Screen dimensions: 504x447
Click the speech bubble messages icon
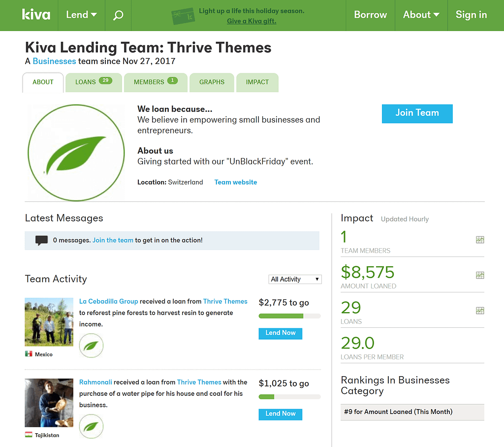[41, 240]
